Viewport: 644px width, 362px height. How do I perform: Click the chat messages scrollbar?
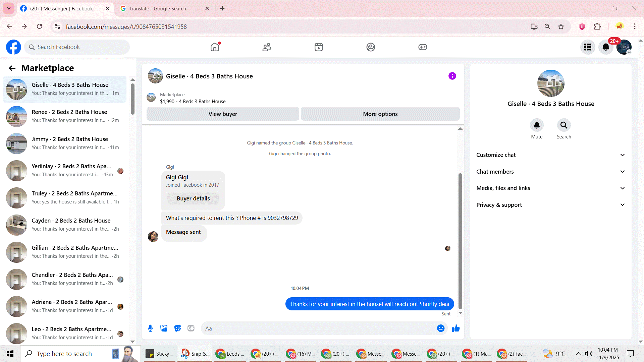tap(460, 241)
